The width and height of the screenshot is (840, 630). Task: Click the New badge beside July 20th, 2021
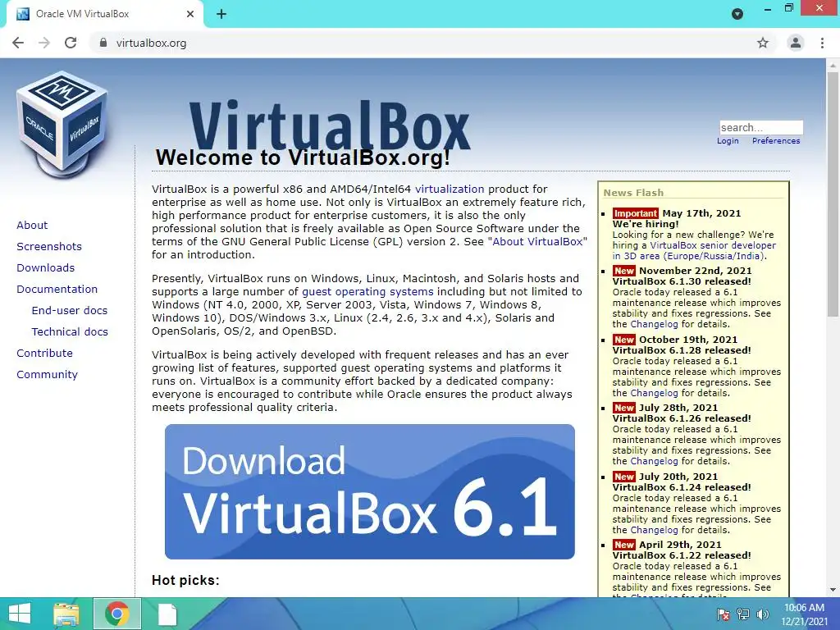(x=624, y=477)
